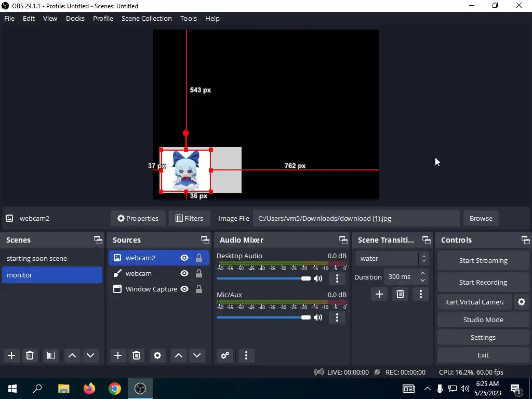Click the Duration 300 ms field
Image resolution: width=532 pixels, height=399 pixels.
coord(406,277)
